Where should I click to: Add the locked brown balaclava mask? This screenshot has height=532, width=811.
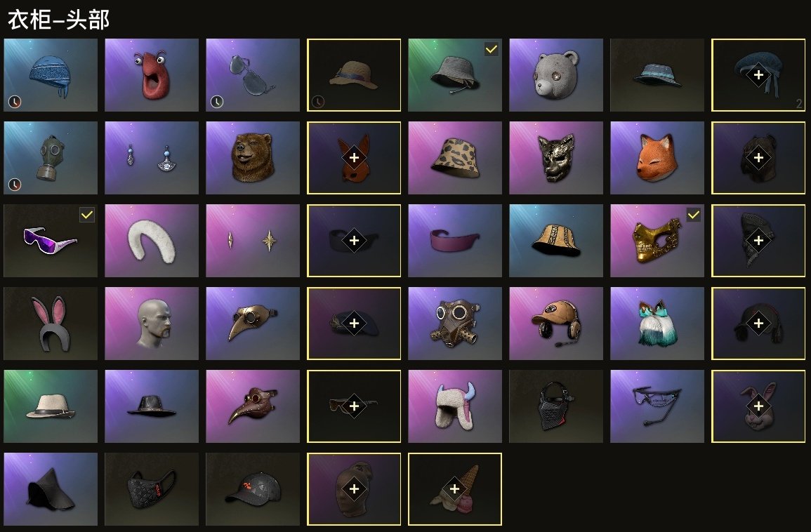(x=354, y=489)
